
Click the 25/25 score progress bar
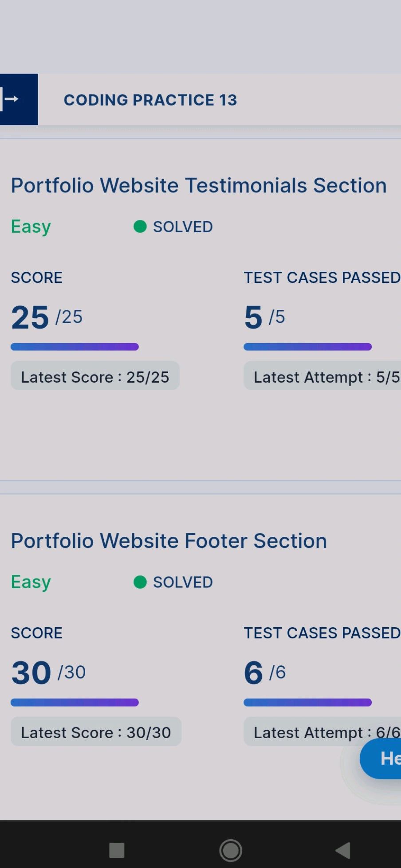pyautogui.click(x=75, y=347)
